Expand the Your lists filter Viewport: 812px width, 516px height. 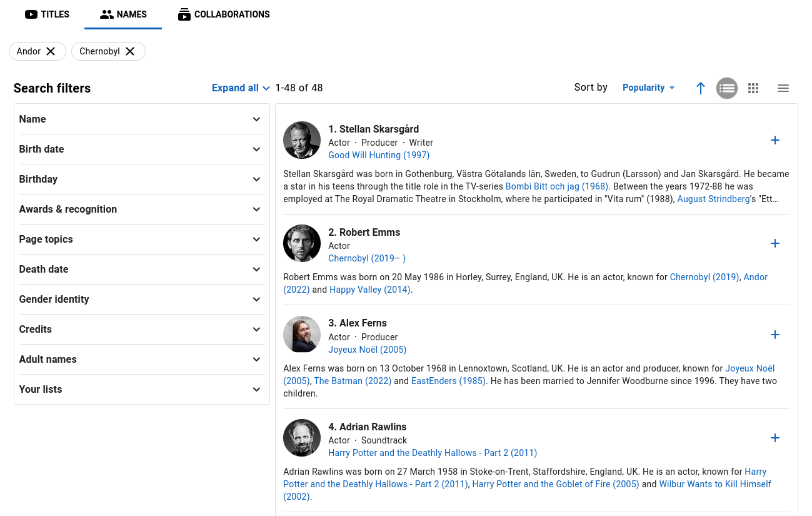point(142,389)
